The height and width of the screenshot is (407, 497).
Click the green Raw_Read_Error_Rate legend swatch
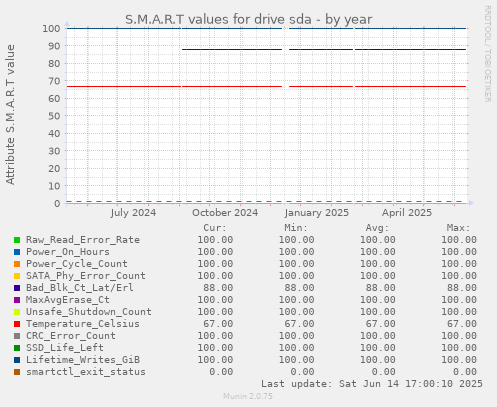pos(17,240)
